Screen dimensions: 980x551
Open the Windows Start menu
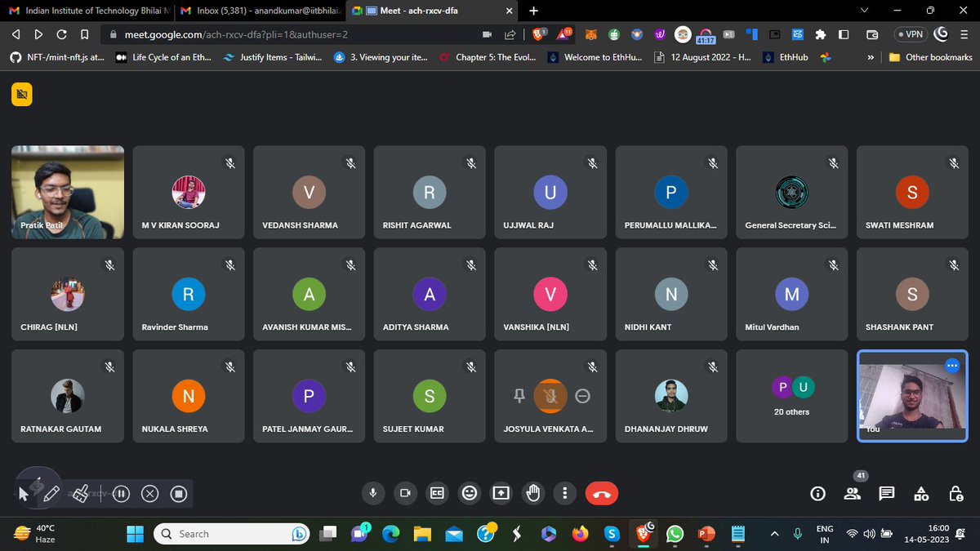pos(134,534)
